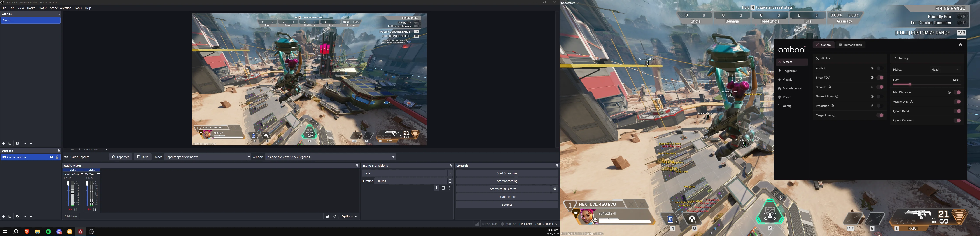Screen dimensions: 980x236
Task: Open scene filters icon in Scenes panel
Action: point(17,143)
